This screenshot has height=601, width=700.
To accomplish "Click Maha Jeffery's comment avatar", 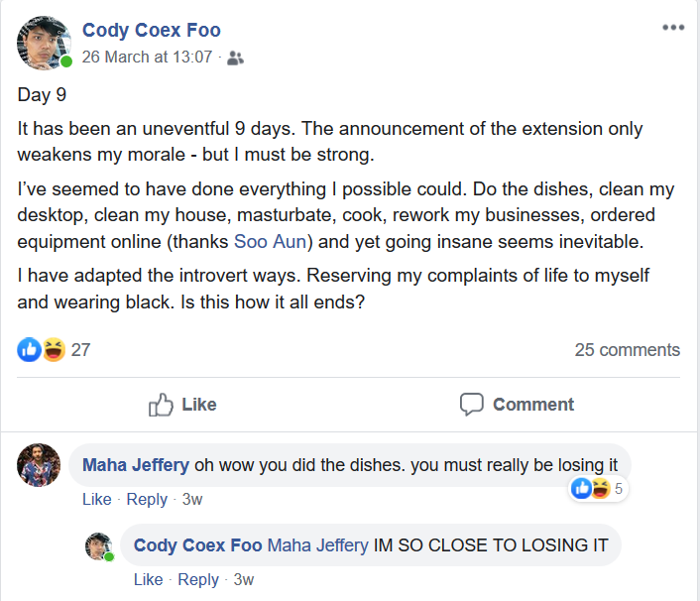I will point(39,465).
